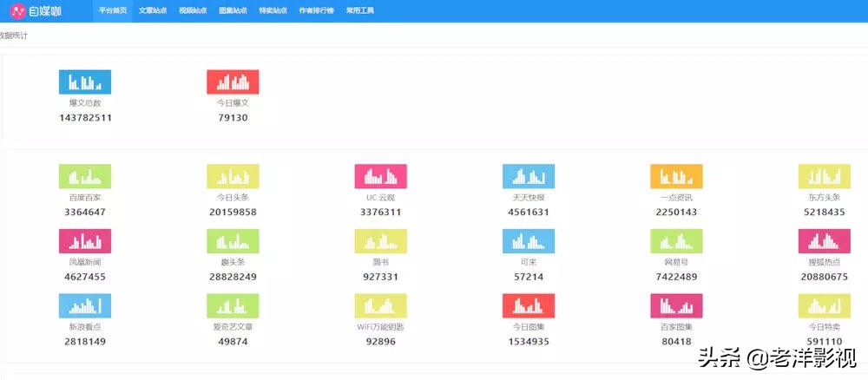
Task: Click the 今日头条 value 20159858
Action: (233, 212)
